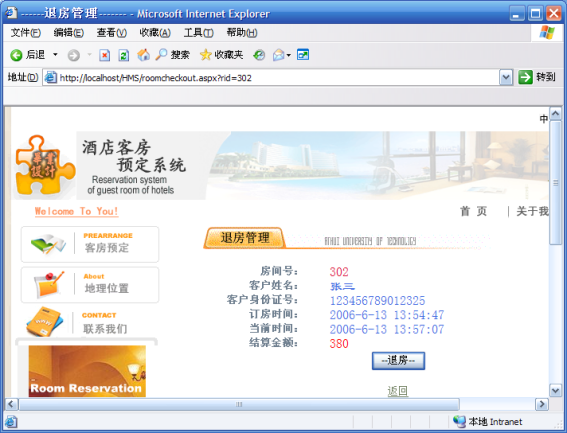Expand the Mail icon dropdown arrow
The image size is (567, 433).
pyautogui.click(x=289, y=55)
